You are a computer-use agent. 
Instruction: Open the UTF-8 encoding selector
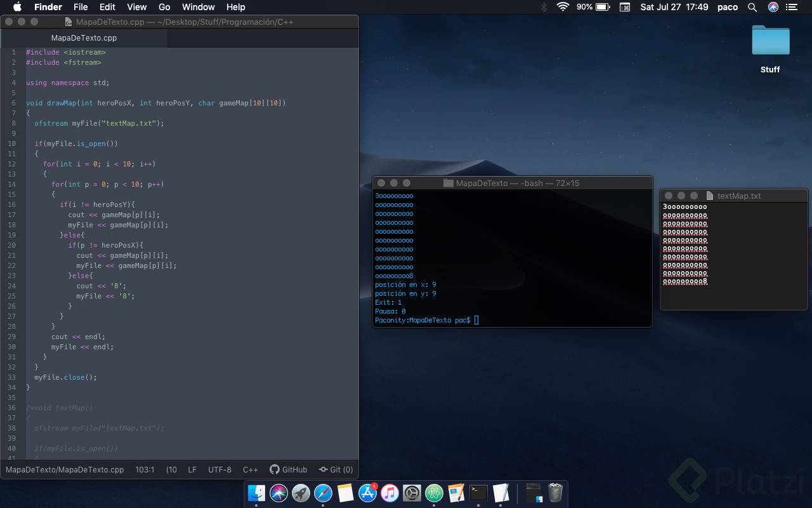(219, 470)
